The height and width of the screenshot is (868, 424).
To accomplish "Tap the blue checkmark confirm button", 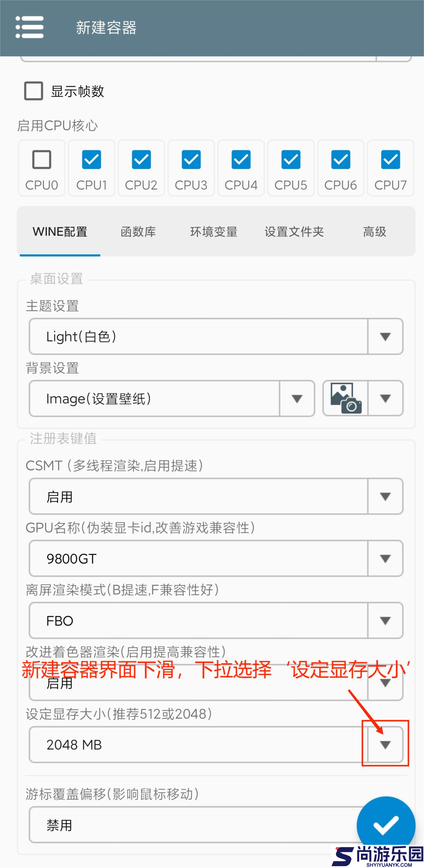I will (386, 825).
